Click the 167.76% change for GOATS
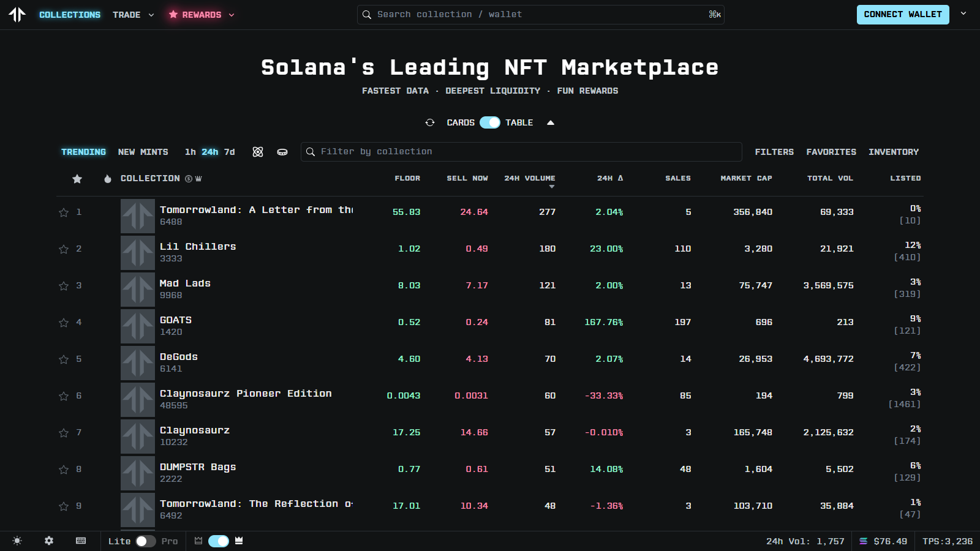Image resolution: width=980 pixels, height=551 pixels. point(604,322)
